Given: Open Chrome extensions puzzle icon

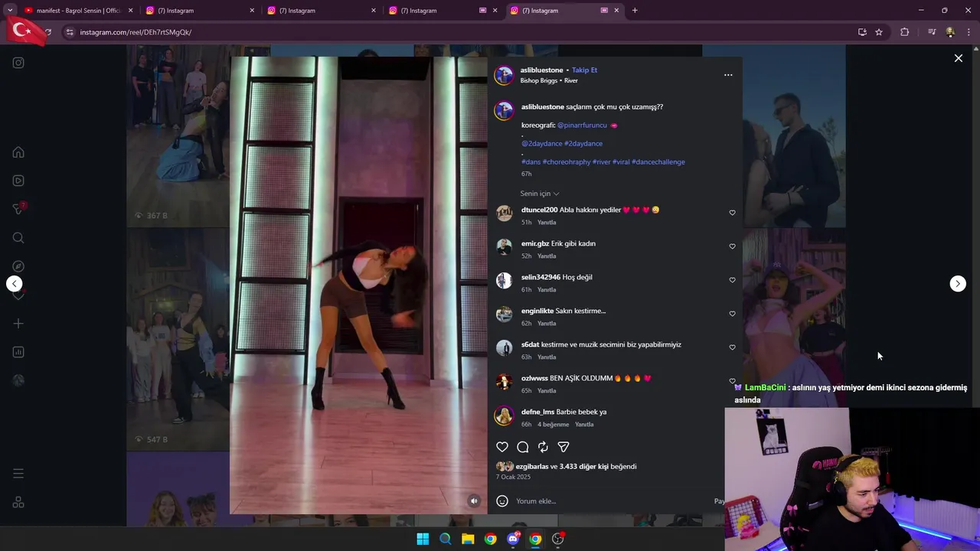Looking at the screenshot, I should 905,32.
